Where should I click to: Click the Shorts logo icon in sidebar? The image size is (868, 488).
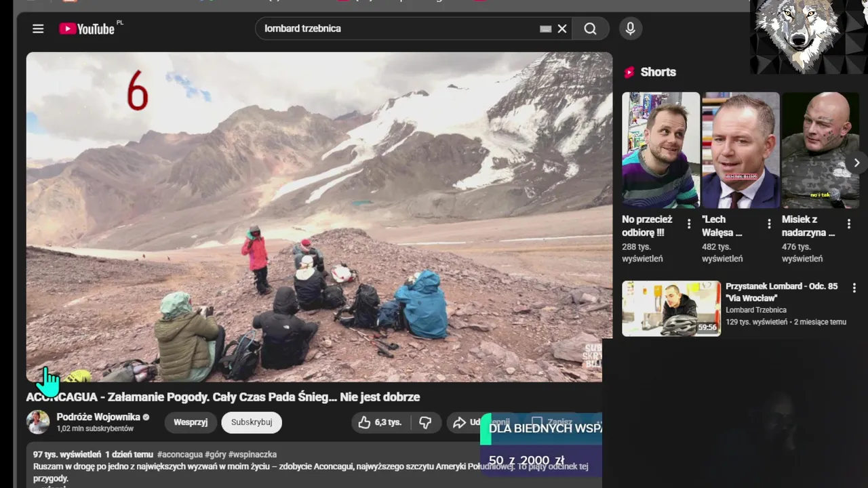coord(629,72)
